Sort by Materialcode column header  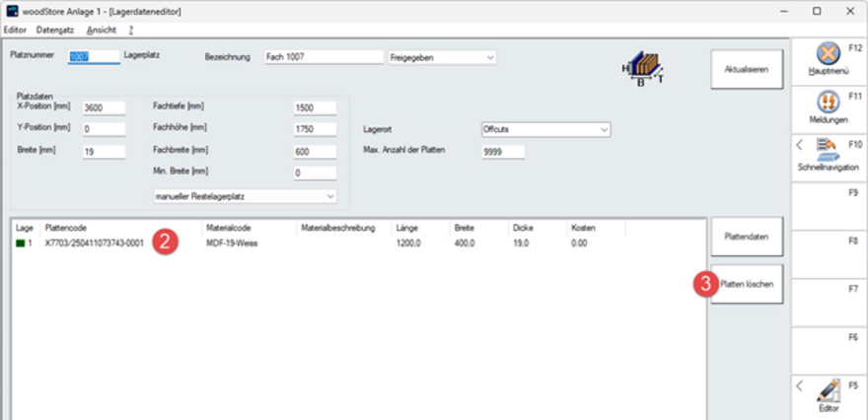pyautogui.click(x=250, y=228)
